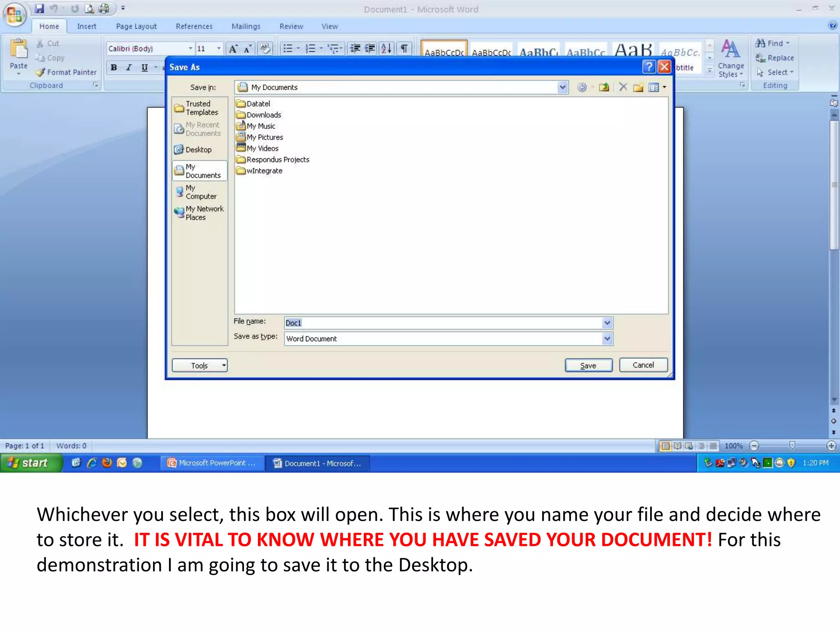The height and width of the screenshot is (630, 840).
Task: Switch to Draft view in status bar
Action: point(713,446)
